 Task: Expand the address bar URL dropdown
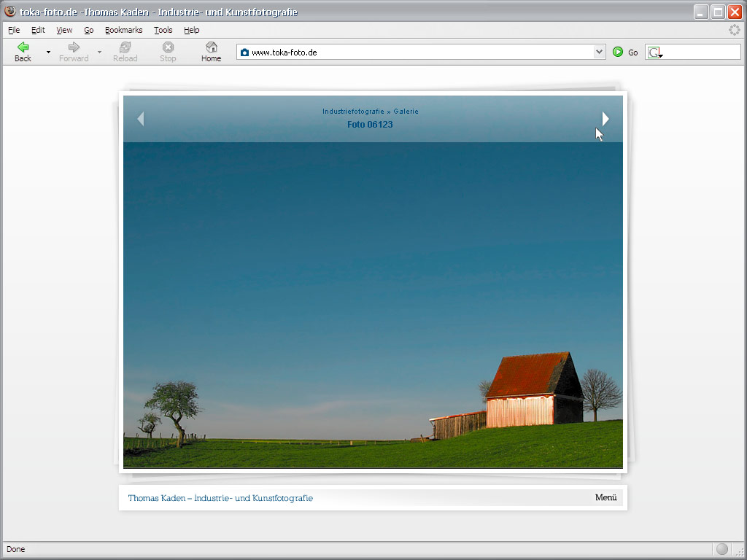coord(599,52)
